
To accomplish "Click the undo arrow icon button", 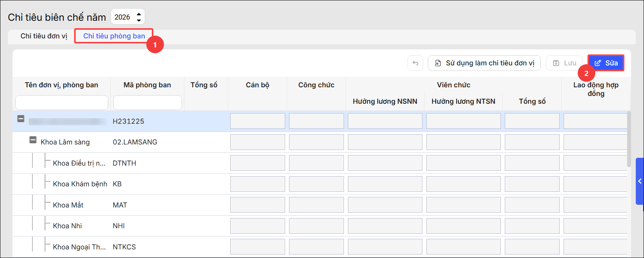I will (x=415, y=63).
